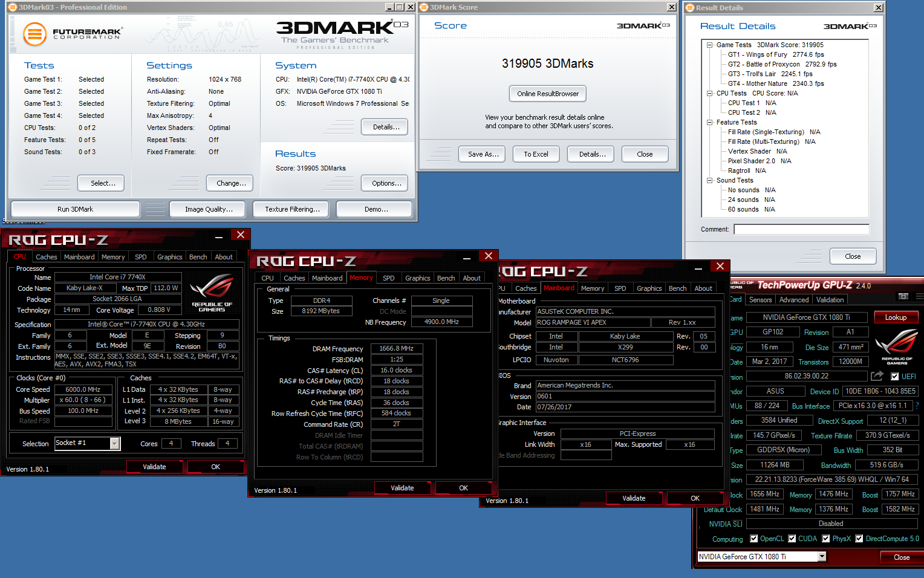Image resolution: width=924 pixels, height=578 pixels.
Task: Toggle the DirectCompute 5.0 checkbox
Action: 859,538
